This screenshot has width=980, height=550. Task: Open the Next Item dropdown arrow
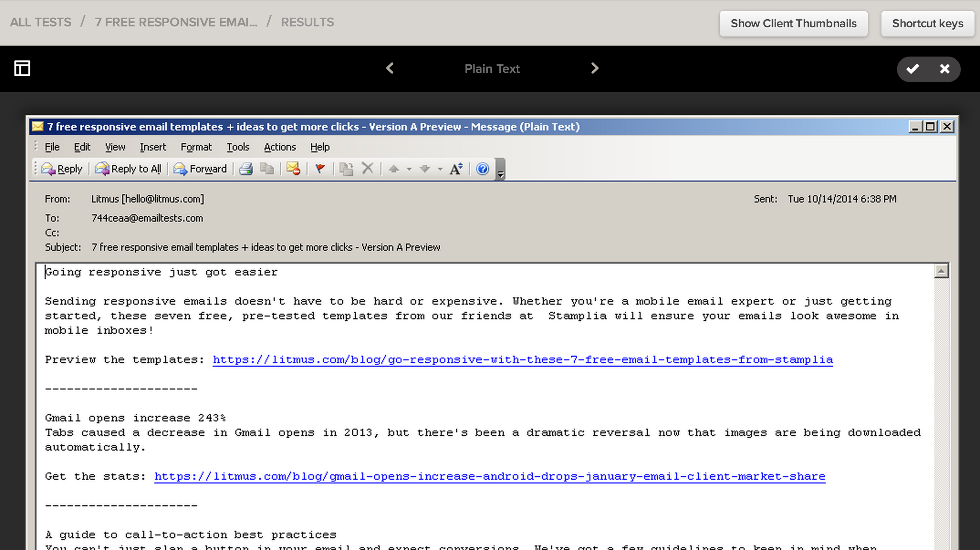point(440,169)
